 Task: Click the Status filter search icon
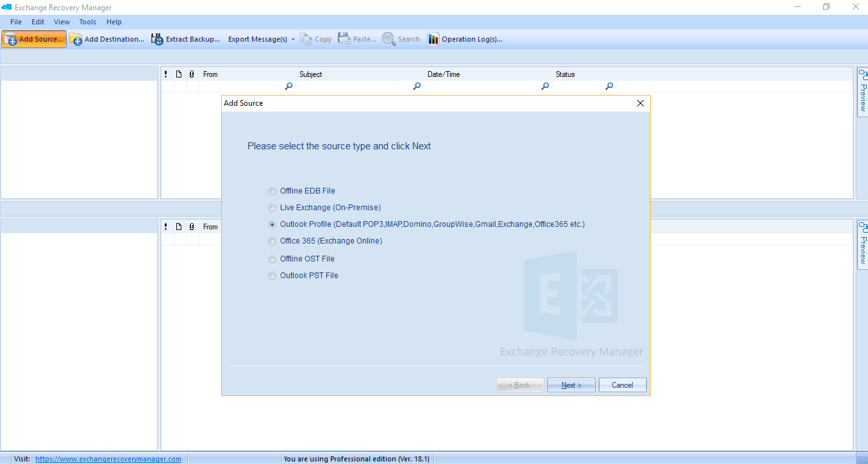click(x=609, y=87)
